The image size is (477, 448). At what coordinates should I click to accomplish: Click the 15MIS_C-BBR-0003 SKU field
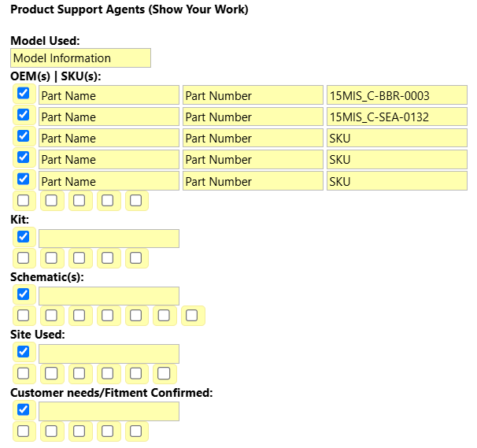(x=397, y=95)
